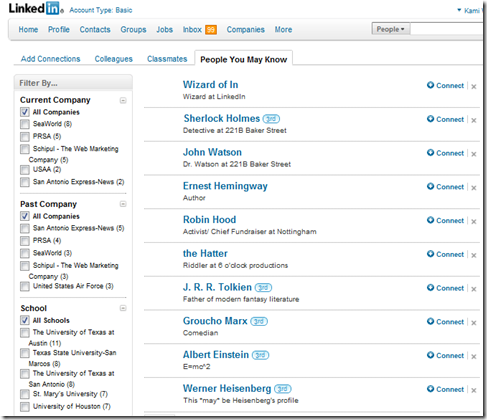Collapse the School filter section
The width and height of the screenshot is (487, 420).
point(123,308)
